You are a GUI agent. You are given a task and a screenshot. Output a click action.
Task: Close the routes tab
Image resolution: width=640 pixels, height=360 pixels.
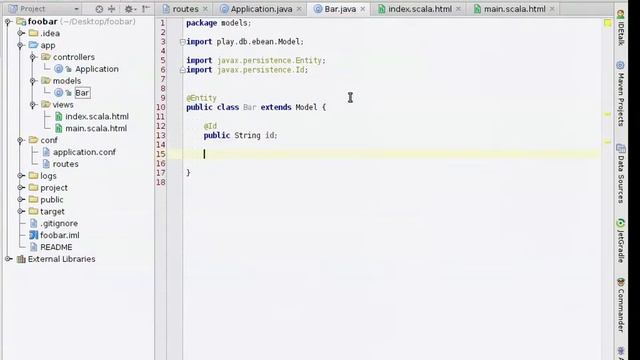tap(205, 9)
